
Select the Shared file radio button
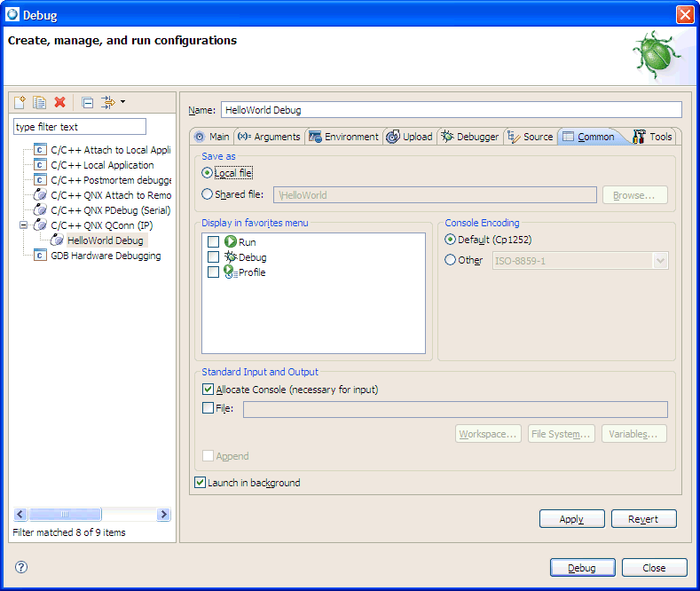pos(208,194)
